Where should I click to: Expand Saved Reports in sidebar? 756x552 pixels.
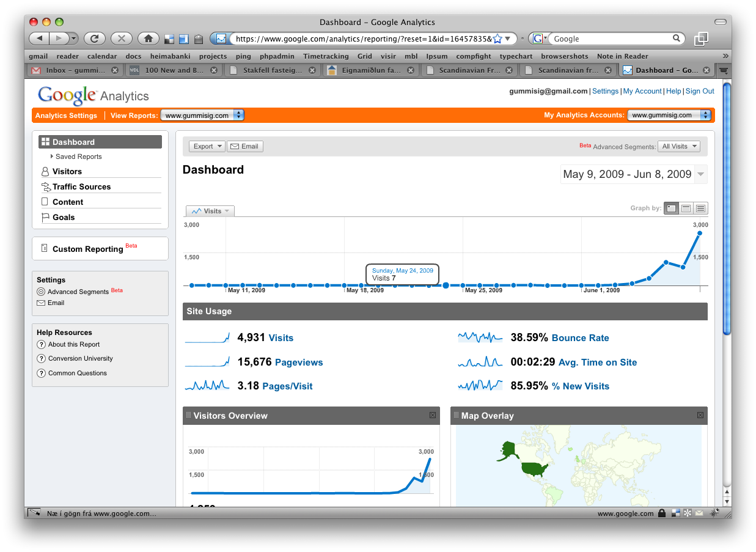point(75,156)
